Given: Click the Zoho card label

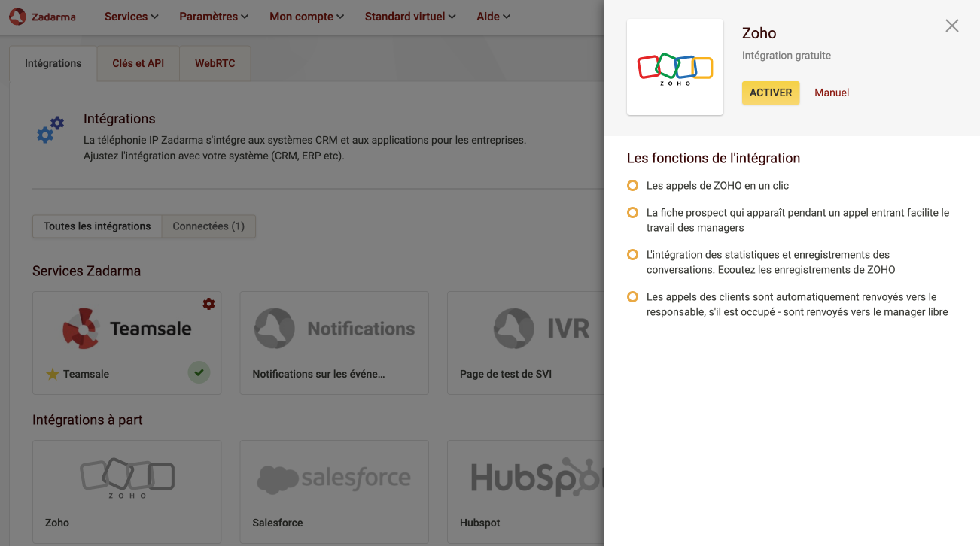Looking at the screenshot, I should click(57, 523).
